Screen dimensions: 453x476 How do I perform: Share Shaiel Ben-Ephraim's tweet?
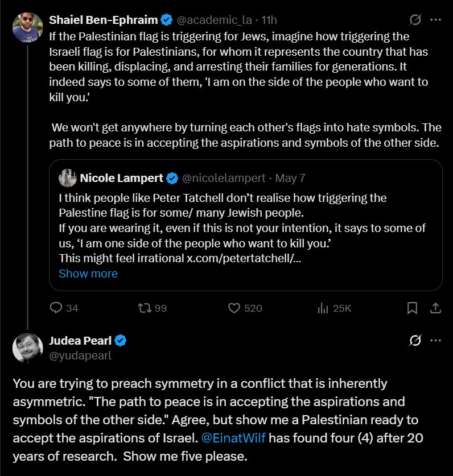point(435,308)
